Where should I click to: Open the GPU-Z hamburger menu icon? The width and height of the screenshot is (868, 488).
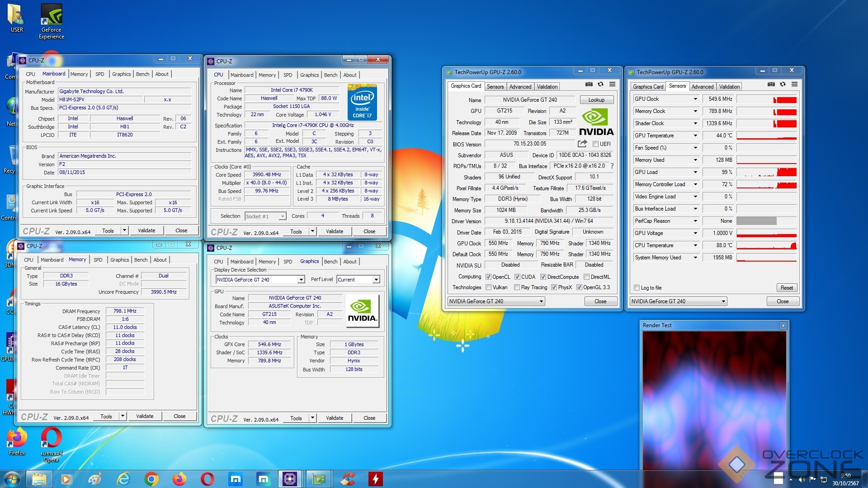tap(612, 84)
